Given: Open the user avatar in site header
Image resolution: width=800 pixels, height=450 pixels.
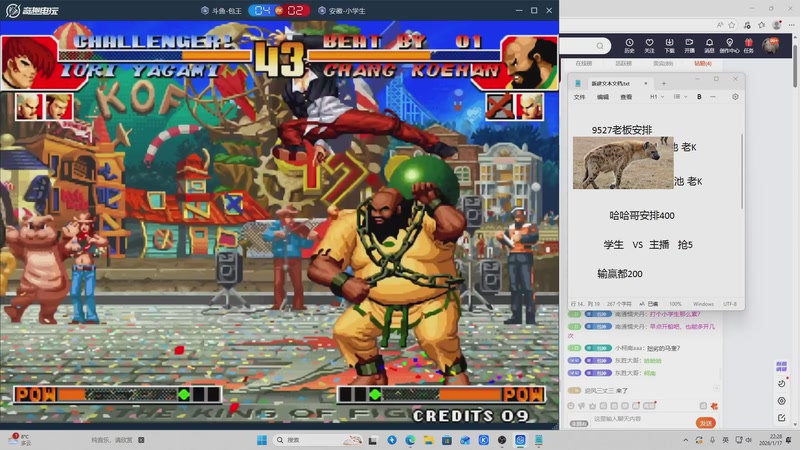Looking at the screenshot, I should point(770,46).
